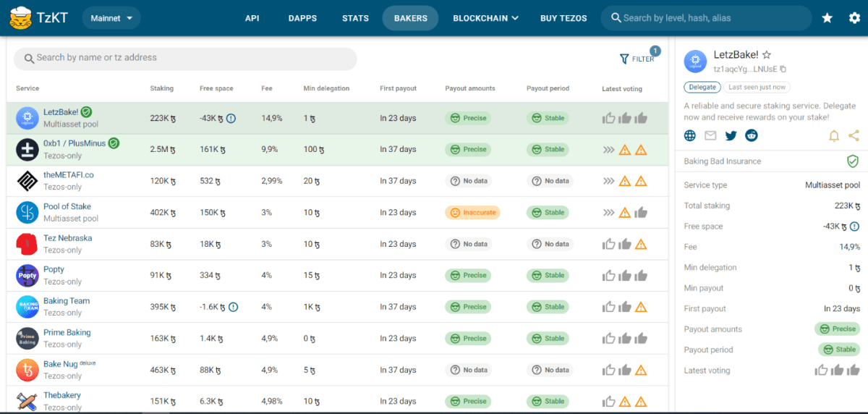Open settings gear icon in header
Viewport: 868px width, 414px height.
click(854, 18)
